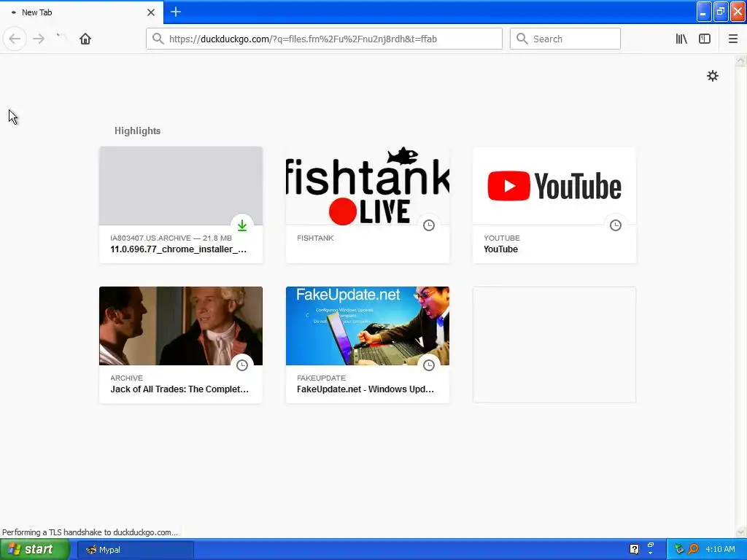The width and height of the screenshot is (747, 560).
Task: Open FakeUpdate.net - Windows Upd... title
Action: tap(365, 389)
